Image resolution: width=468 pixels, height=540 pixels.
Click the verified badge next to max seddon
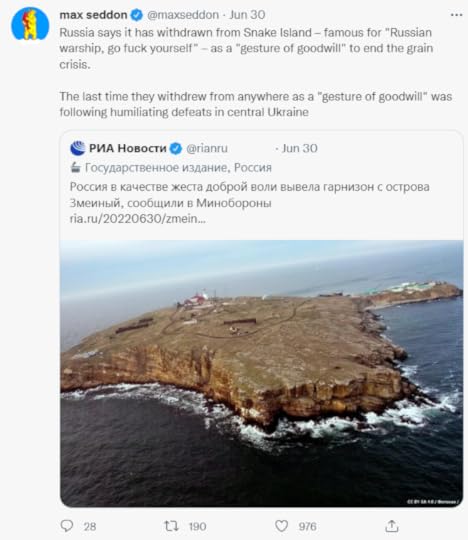pos(137,15)
